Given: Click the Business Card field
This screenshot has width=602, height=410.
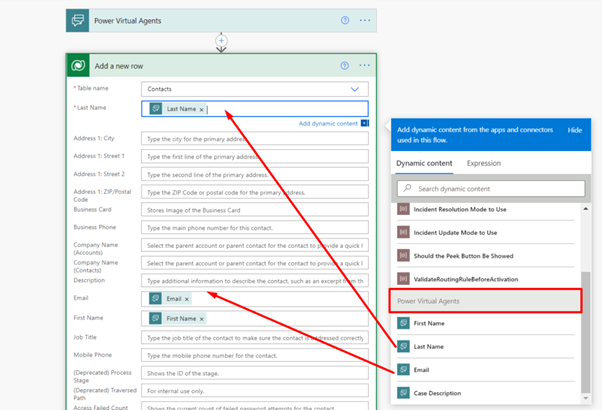Looking at the screenshot, I should [x=255, y=210].
